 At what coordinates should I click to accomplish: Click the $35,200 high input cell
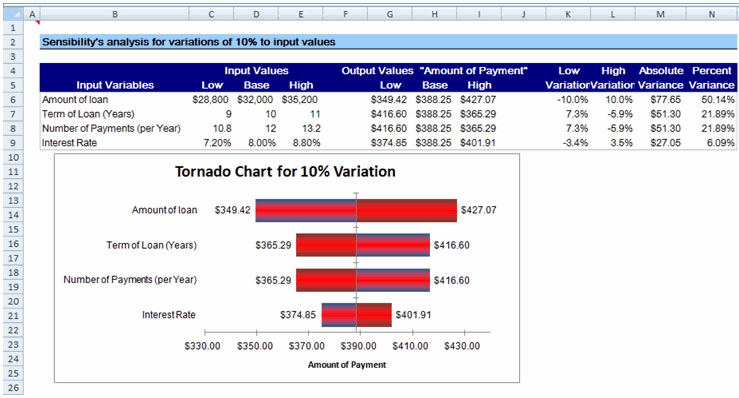pos(300,100)
